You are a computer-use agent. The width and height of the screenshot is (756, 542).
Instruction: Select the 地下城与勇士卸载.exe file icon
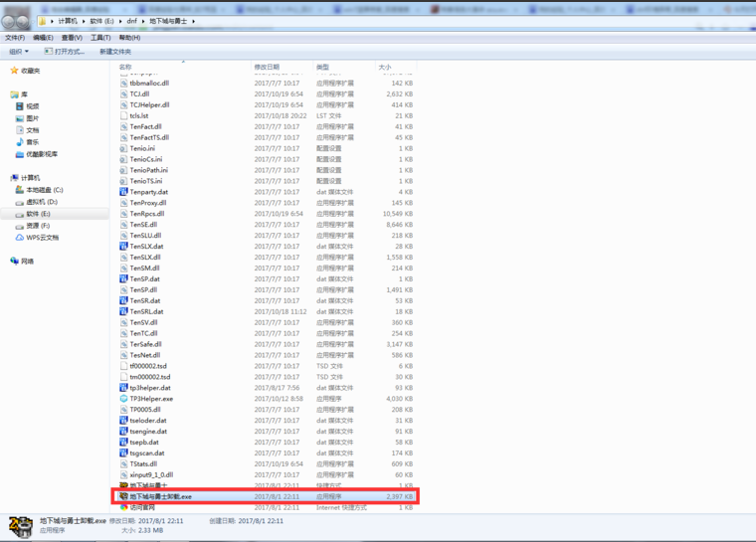tap(123, 495)
